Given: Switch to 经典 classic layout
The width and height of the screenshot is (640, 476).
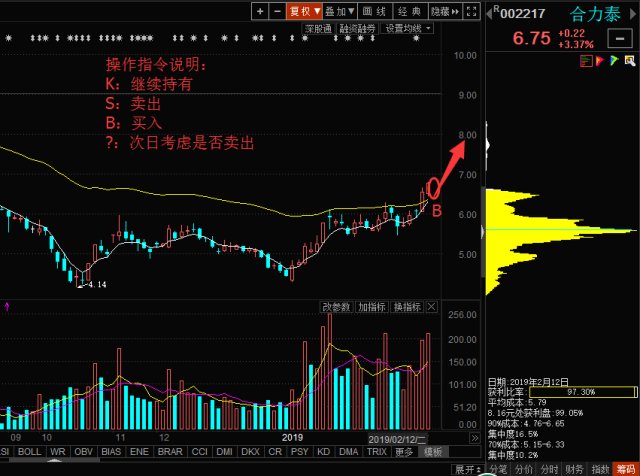Looking at the screenshot, I should pos(410,11).
